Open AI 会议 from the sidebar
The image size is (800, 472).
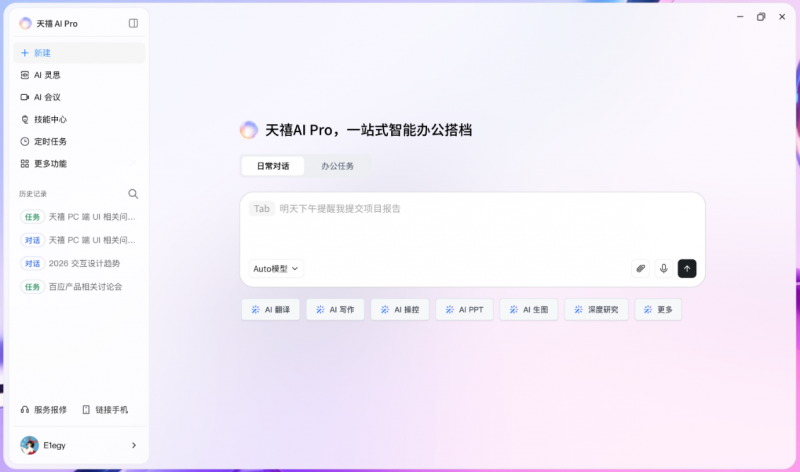point(79,97)
